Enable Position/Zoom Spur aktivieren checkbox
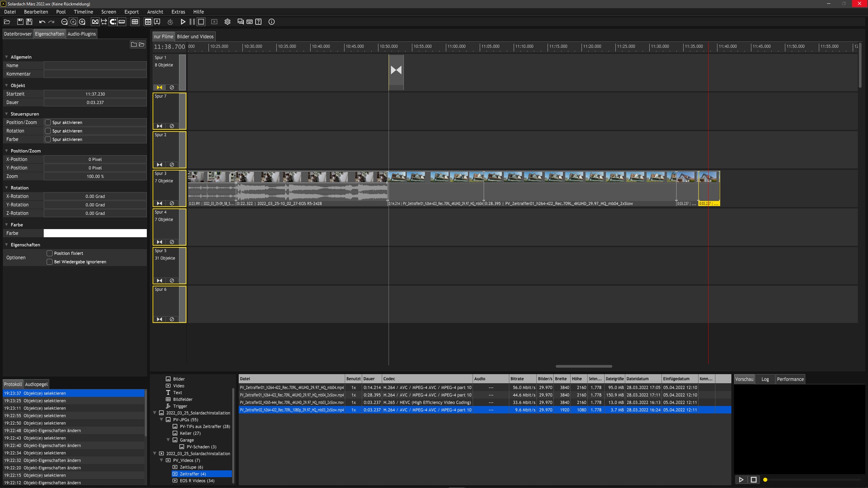 click(x=48, y=122)
